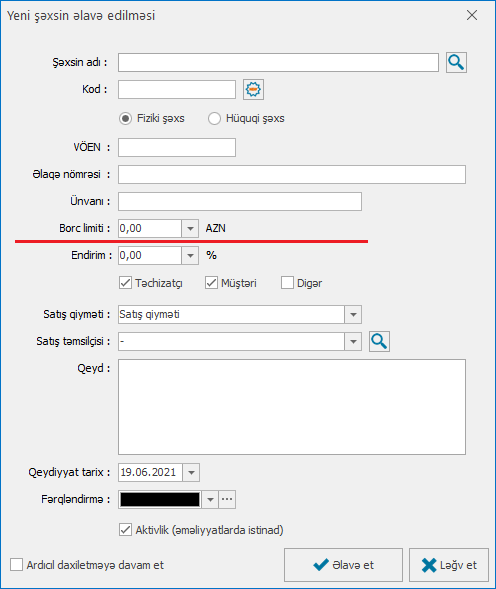Click the black Fərqləndirmə color swatch
Viewport: 496px width, 589px height.
[160, 500]
